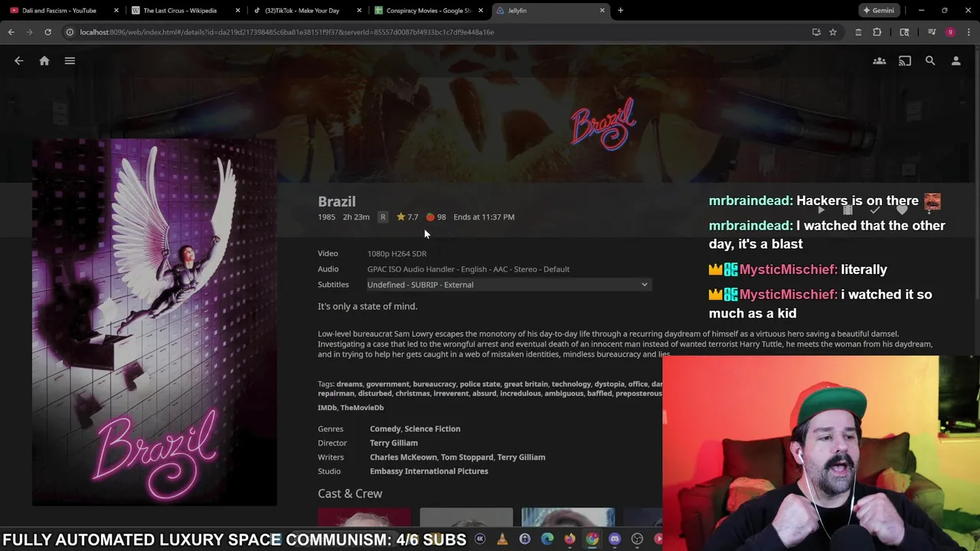The height and width of the screenshot is (551, 980).
Task: Click 'mrbraindead' chat username at top of overlay
Action: pyautogui.click(x=750, y=201)
